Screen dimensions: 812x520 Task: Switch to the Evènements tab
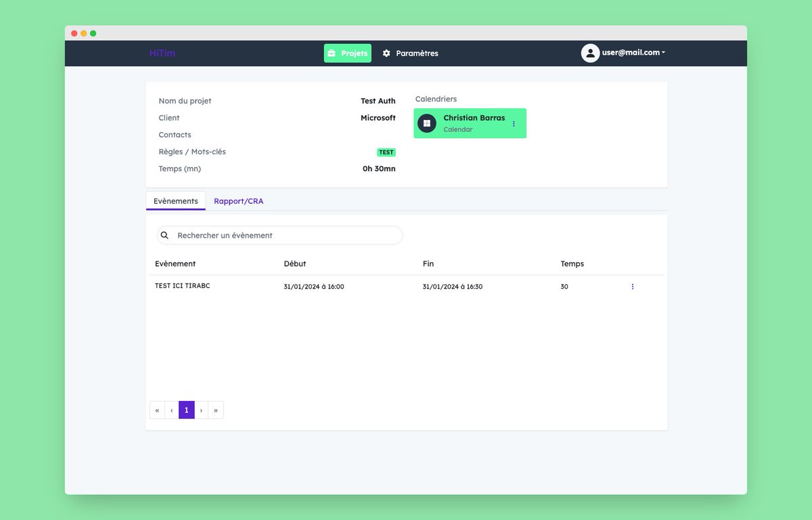coord(176,201)
